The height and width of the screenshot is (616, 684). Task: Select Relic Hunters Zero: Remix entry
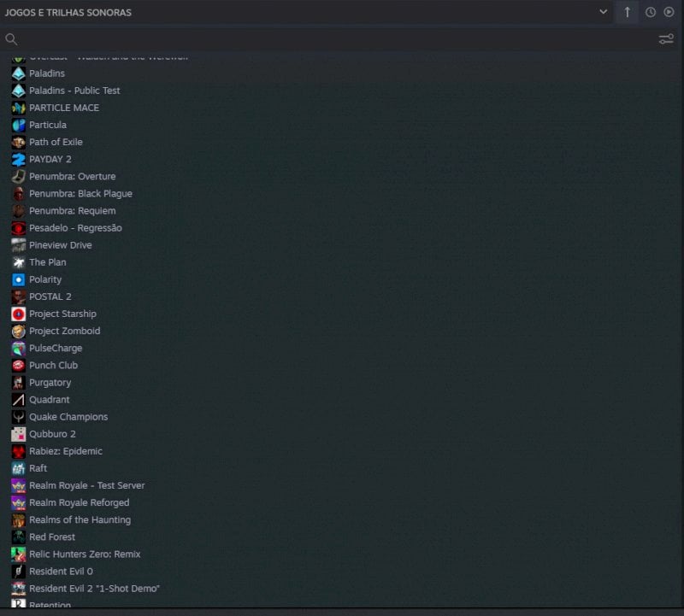pyautogui.click(x=85, y=554)
